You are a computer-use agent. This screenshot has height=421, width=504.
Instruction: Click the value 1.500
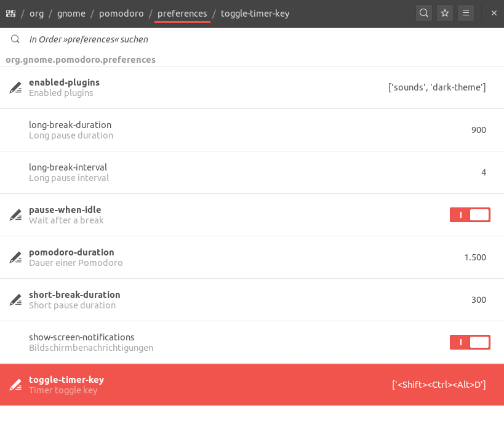[475, 257]
